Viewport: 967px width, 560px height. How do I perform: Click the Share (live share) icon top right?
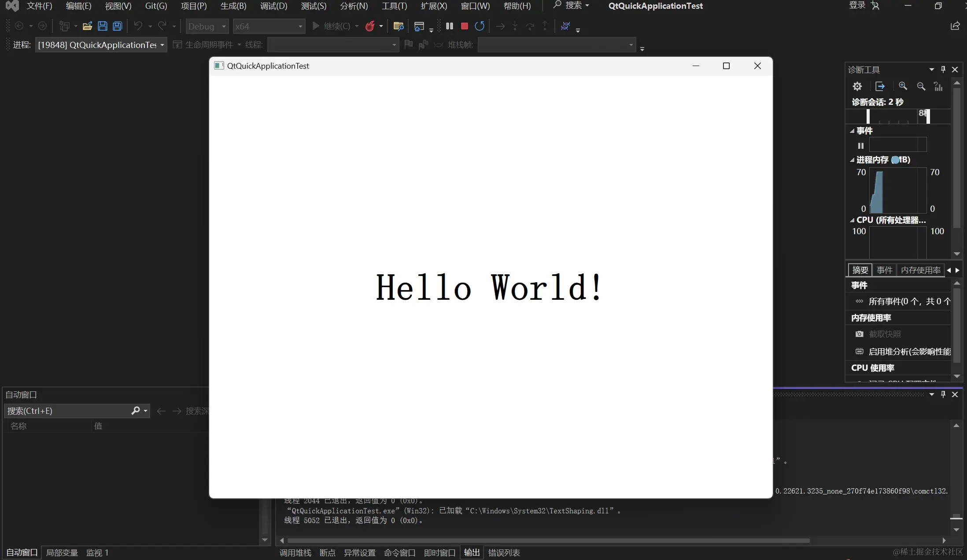955,26
